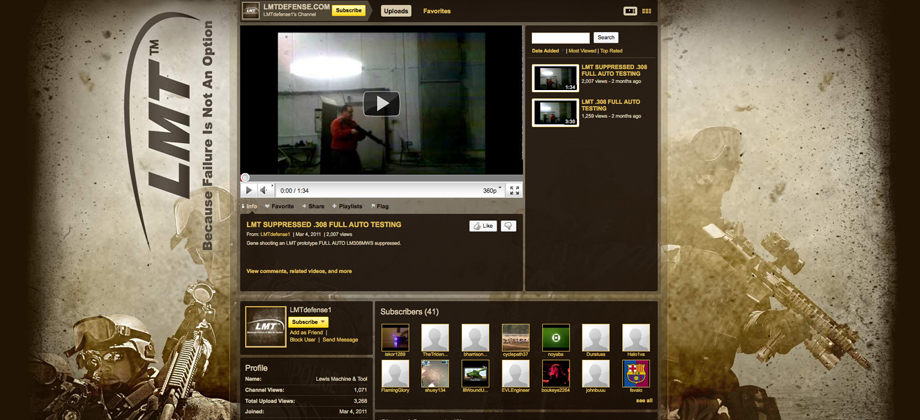Viewport: 920px width, 420px height.
Task: Open subscriber EVLEngineer avatar
Action: point(516,374)
